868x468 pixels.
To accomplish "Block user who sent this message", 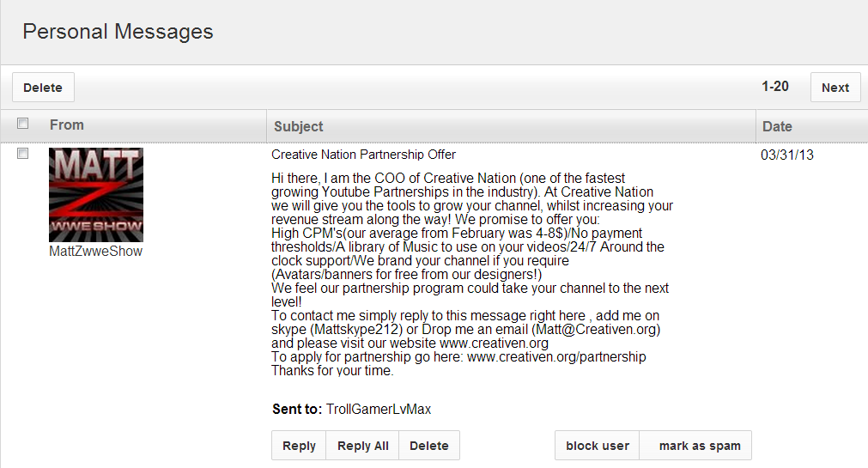I will coord(598,446).
